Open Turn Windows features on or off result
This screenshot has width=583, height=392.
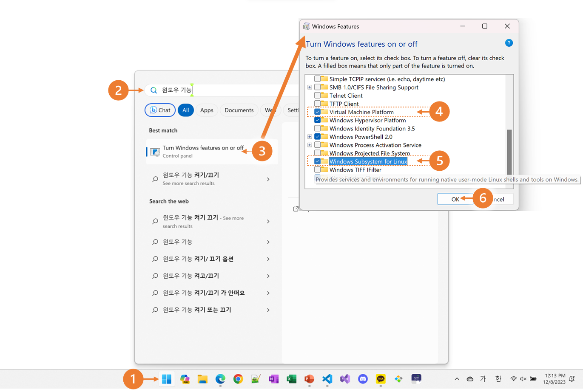(212, 152)
